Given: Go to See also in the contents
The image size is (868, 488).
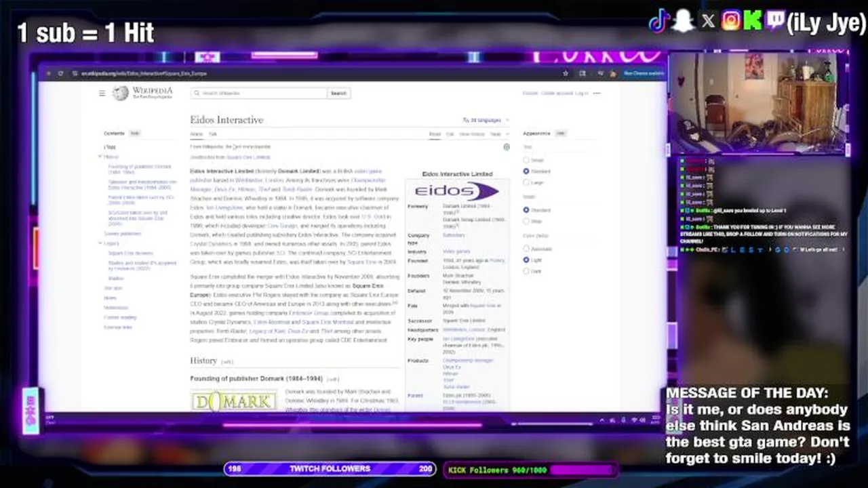Looking at the screenshot, I should pos(113,288).
